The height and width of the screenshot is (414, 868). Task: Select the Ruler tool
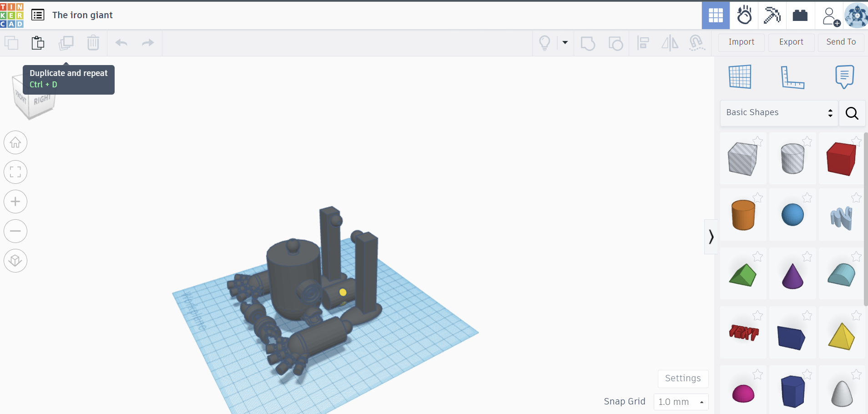click(792, 77)
